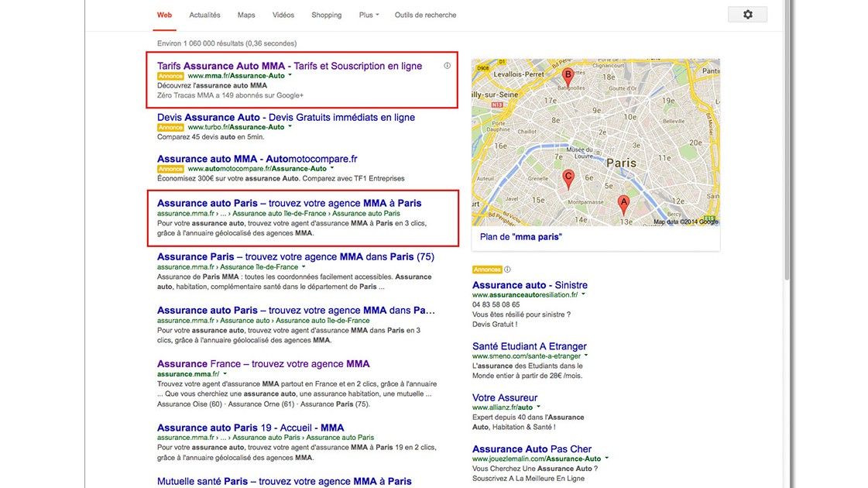Open Assurance auto Paris 19 Accueil result
868x488 pixels.
pos(251,428)
